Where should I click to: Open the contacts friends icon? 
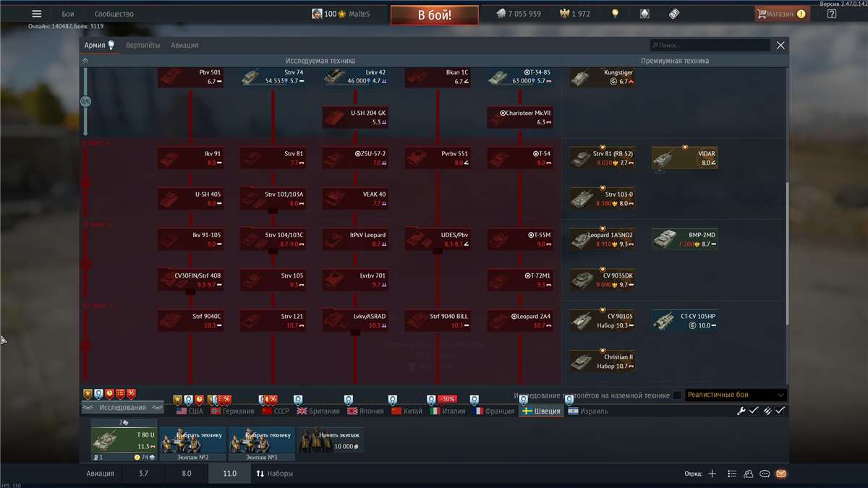tap(749, 474)
